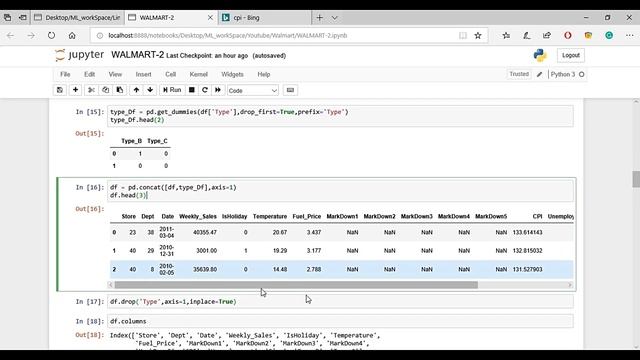
Task: Open the Insert menu
Action: click(x=143, y=74)
